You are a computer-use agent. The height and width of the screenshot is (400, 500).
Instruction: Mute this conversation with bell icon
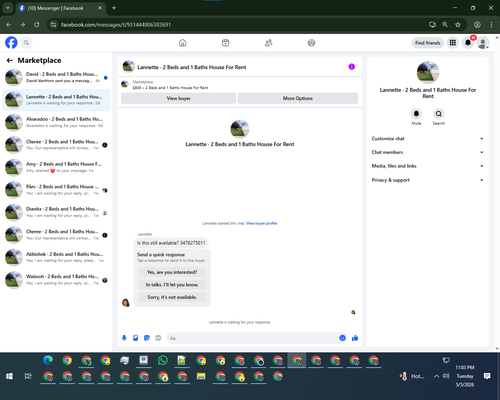416,114
